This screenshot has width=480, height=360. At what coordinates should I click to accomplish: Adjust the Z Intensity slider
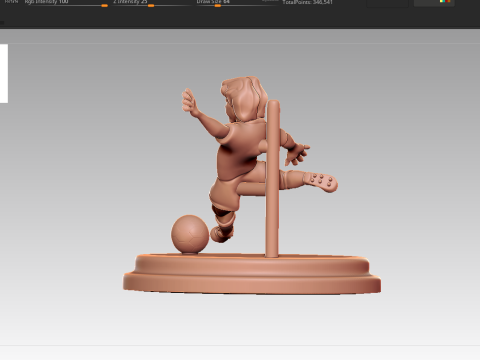point(151,3)
